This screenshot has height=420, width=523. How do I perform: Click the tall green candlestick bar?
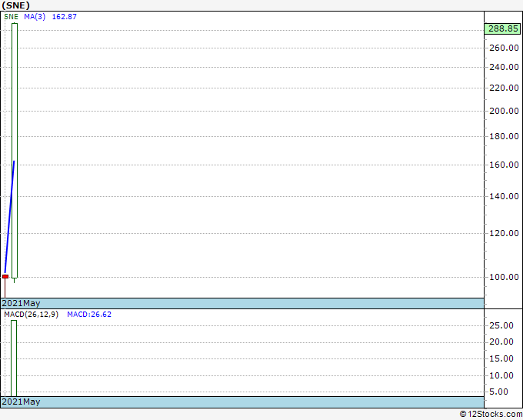click(x=15, y=151)
